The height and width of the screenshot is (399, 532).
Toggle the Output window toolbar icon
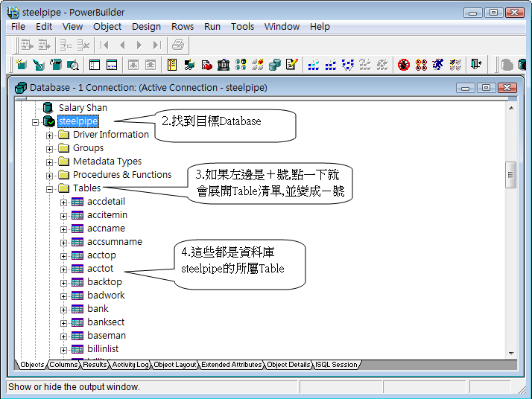point(112,65)
